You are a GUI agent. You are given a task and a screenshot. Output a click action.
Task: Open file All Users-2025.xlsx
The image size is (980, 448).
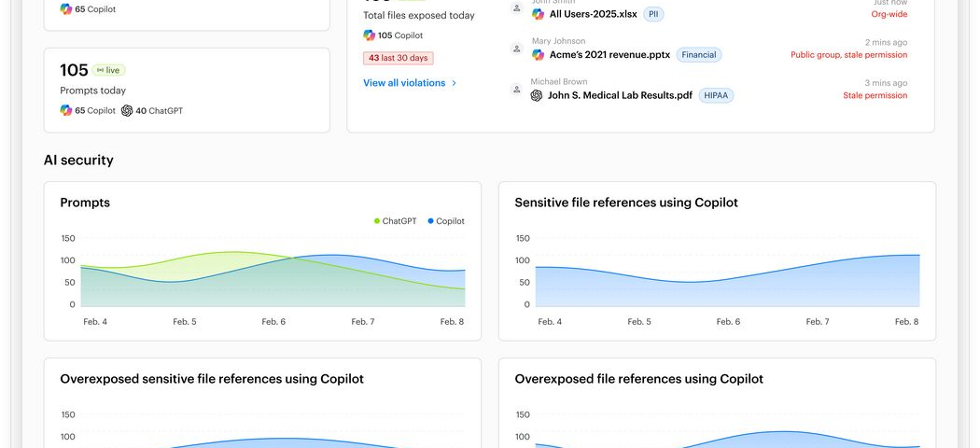[x=593, y=14]
